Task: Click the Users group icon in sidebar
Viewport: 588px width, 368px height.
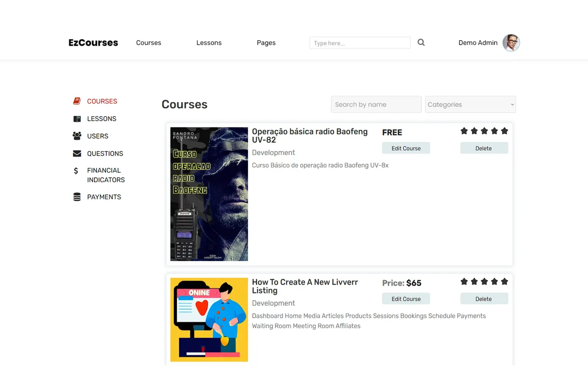Action: (x=77, y=136)
